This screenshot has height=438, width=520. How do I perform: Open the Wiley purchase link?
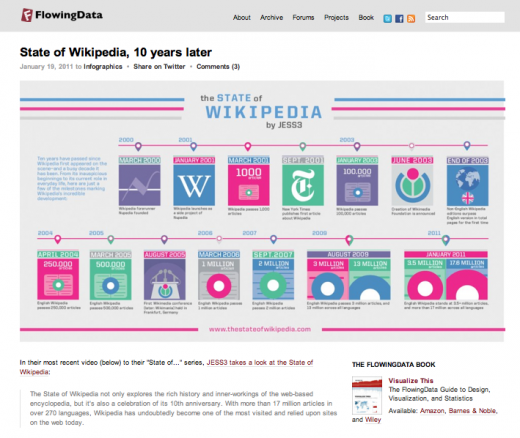tap(373, 420)
